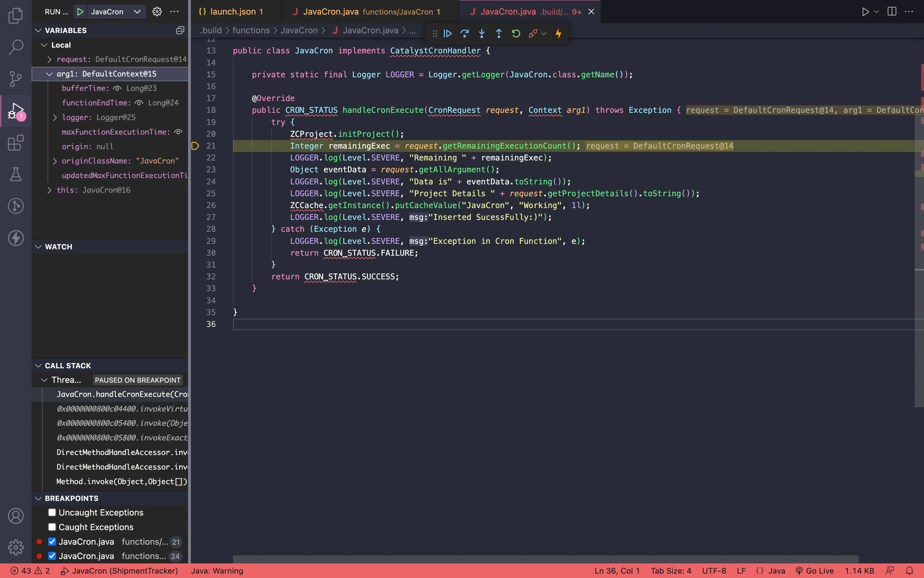924x578 pixels.
Task: Open the Testing flask view
Action: pos(16,174)
